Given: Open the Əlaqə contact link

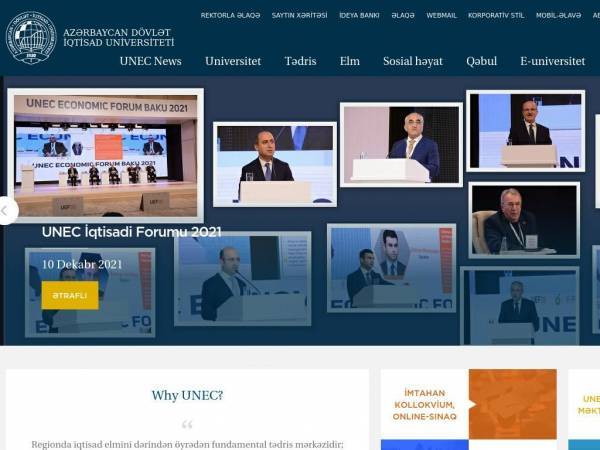Looking at the screenshot, I should point(403,15).
